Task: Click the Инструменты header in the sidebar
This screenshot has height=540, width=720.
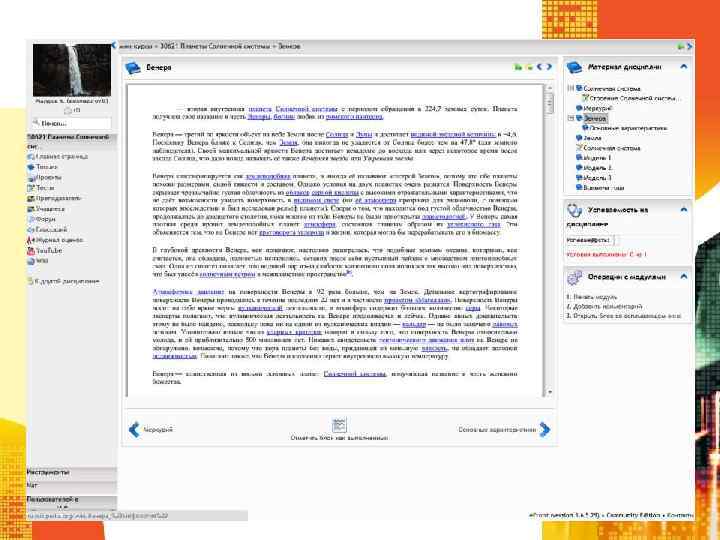Action: pyautogui.click(x=72, y=472)
